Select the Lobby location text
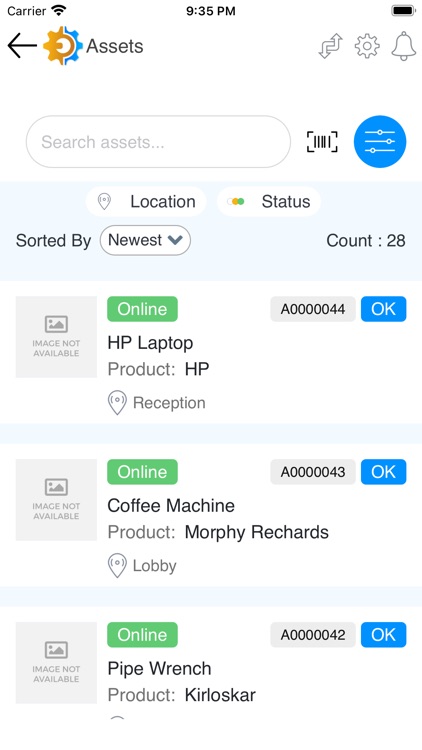The width and height of the screenshot is (422, 750). (155, 566)
